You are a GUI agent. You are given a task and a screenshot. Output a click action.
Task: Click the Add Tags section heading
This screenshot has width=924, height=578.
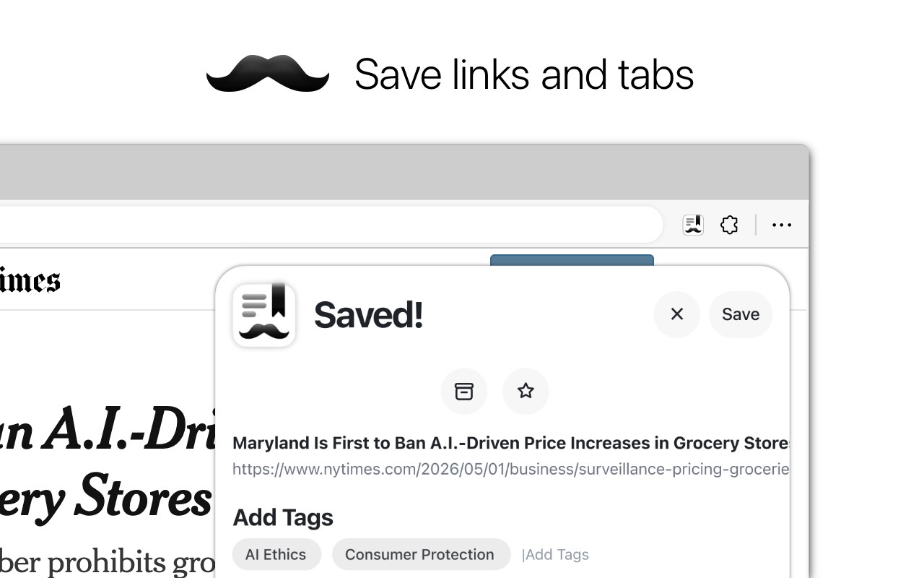tap(283, 517)
